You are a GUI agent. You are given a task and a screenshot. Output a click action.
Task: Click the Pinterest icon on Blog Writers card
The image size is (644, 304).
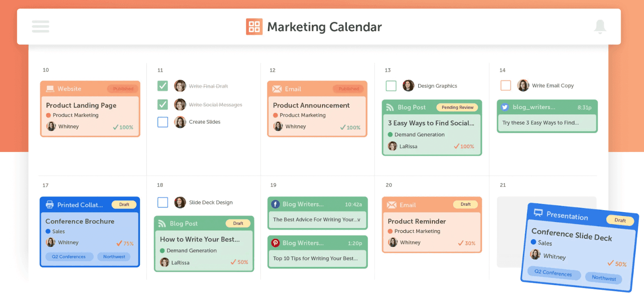click(x=275, y=243)
